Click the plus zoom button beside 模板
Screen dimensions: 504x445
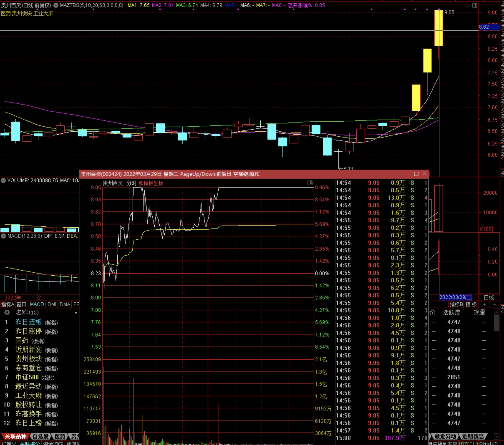click(484, 304)
